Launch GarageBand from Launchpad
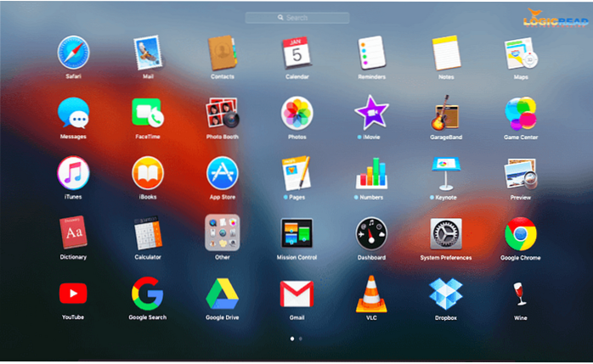The image size is (593, 364). (445, 113)
